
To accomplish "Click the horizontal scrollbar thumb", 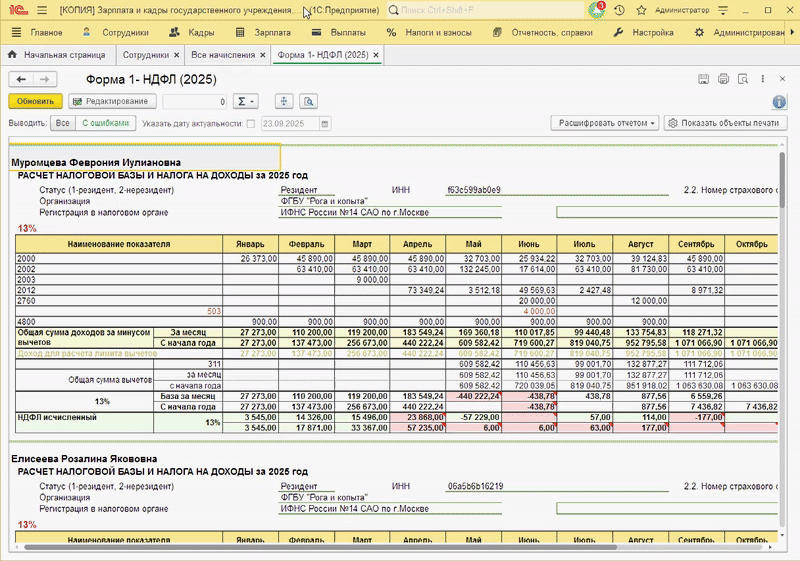I will [x=320, y=547].
